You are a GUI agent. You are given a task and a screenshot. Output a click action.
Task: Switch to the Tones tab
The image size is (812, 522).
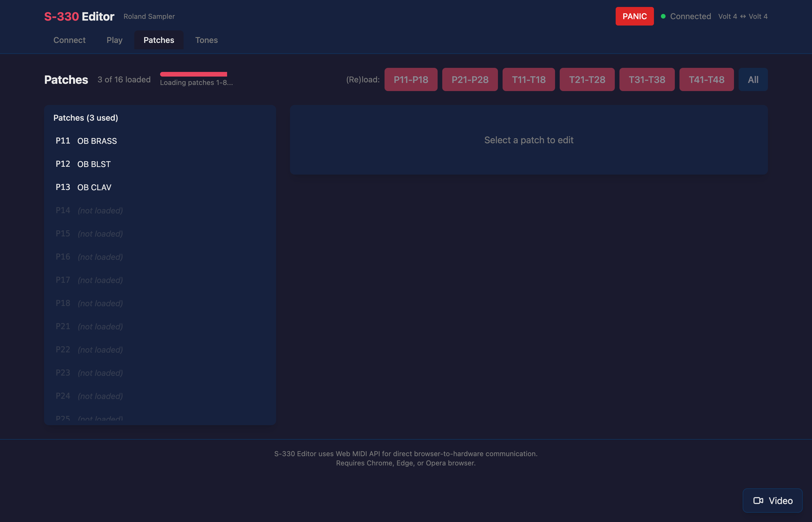click(206, 40)
